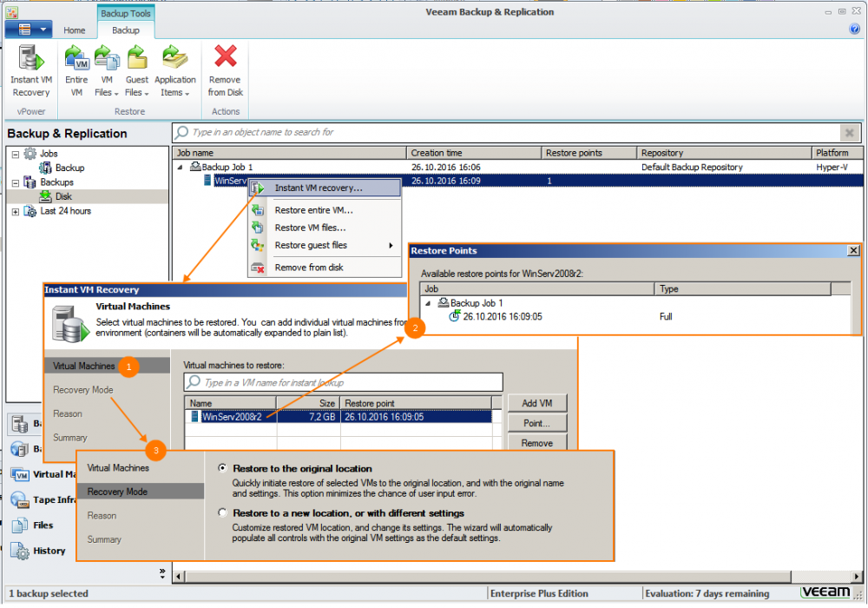This screenshot has width=868, height=608.
Task: Click the Remove button in wizard
Action: tap(537, 442)
